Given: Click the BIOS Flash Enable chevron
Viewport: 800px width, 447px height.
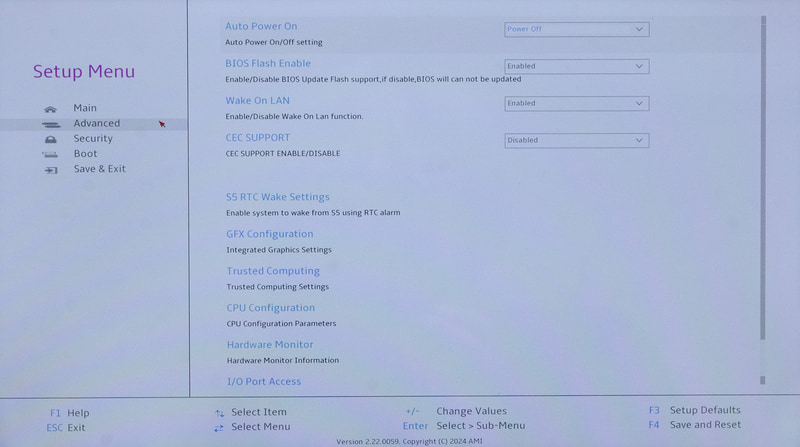Looking at the screenshot, I should click(639, 66).
